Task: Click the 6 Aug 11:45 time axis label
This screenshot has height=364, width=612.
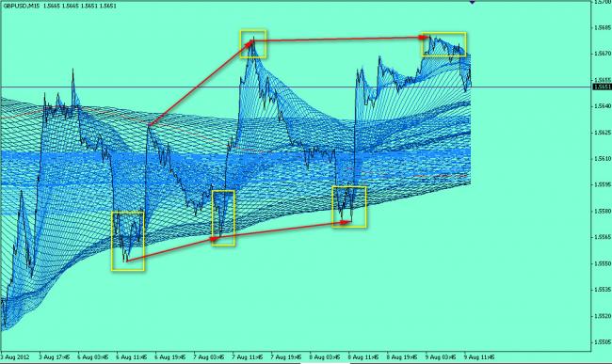Action: 132,356
